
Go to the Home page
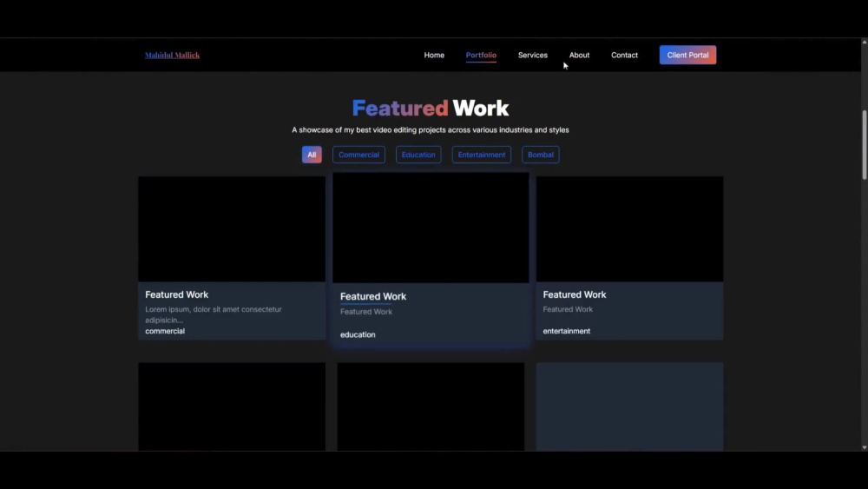(434, 56)
